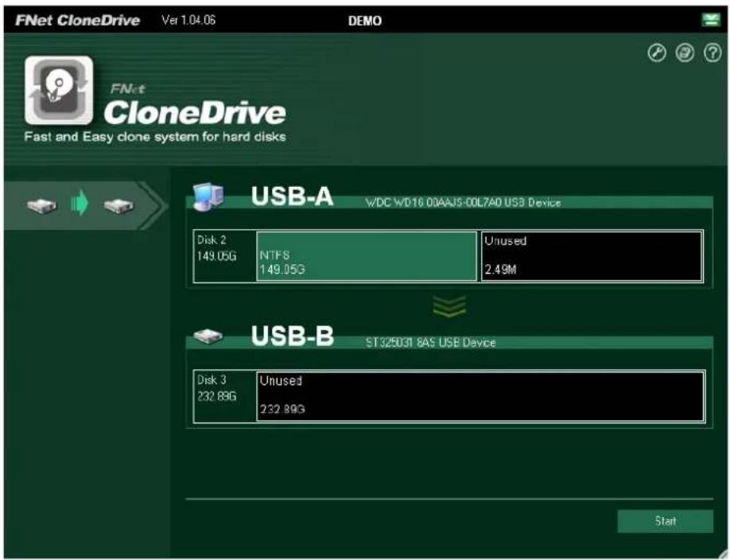Click the ST3250318AS USB Device name

[x=431, y=342]
